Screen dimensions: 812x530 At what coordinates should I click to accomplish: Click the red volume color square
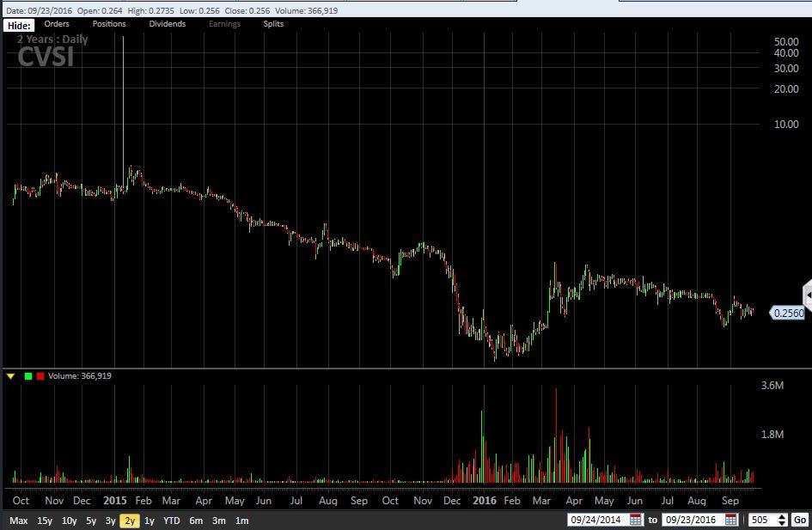40,376
